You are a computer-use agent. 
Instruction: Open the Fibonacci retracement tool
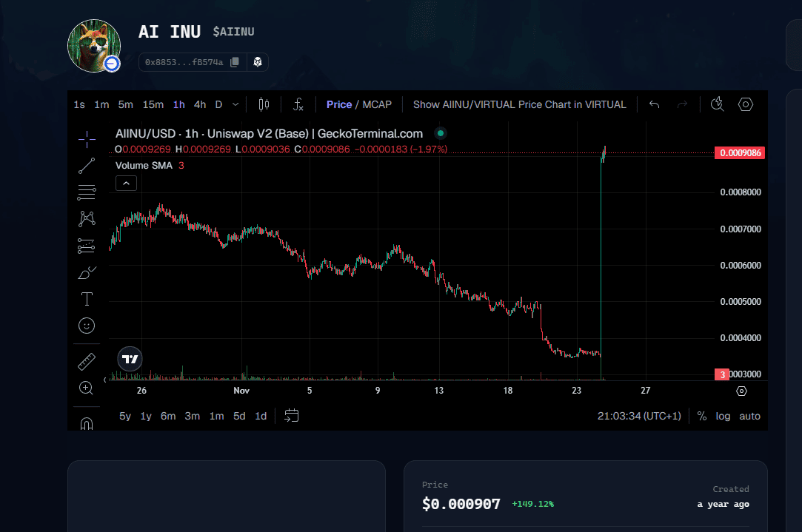coord(87,192)
